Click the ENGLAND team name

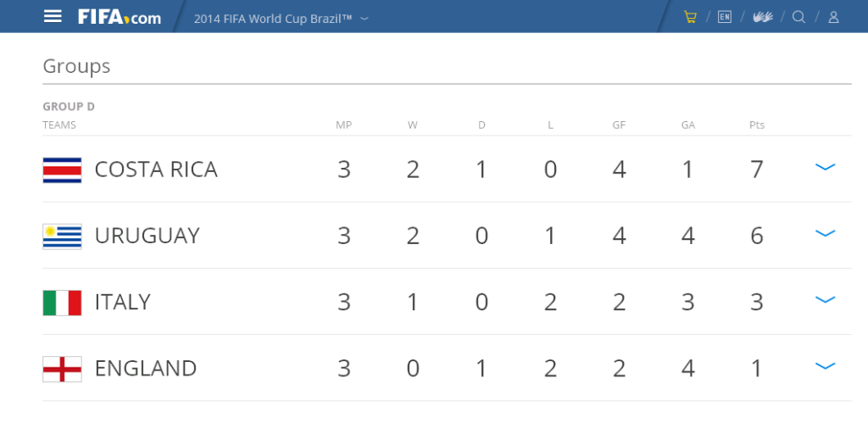[146, 369]
